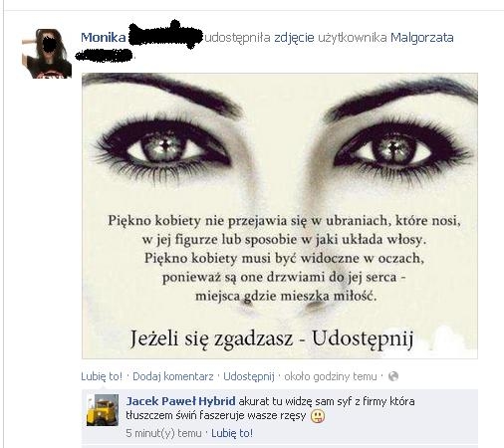Click the blacked-out surname after Monika
Screen dimensions: 504x448
[x=165, y=36]
